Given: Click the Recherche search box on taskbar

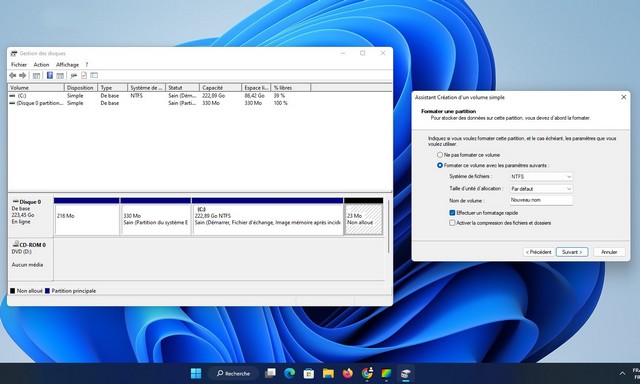Looking at the screenshot, I should 233,373.
